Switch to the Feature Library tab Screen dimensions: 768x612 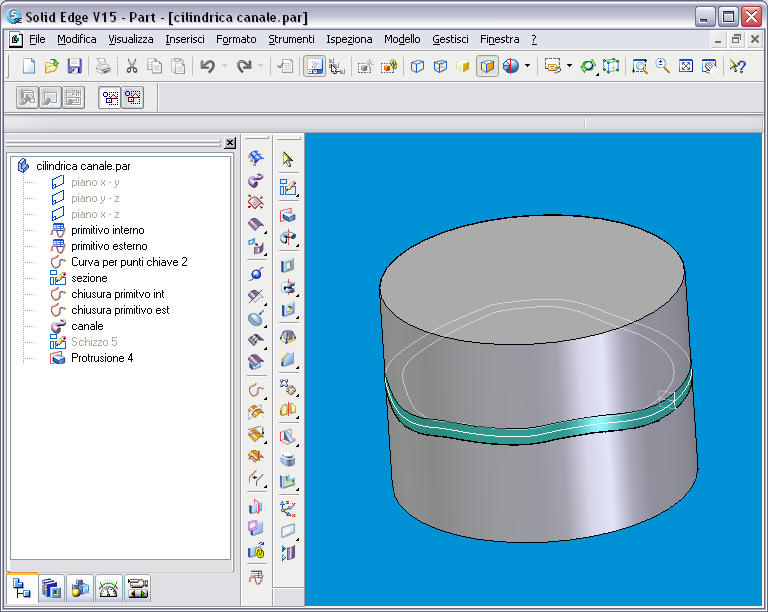50,588
